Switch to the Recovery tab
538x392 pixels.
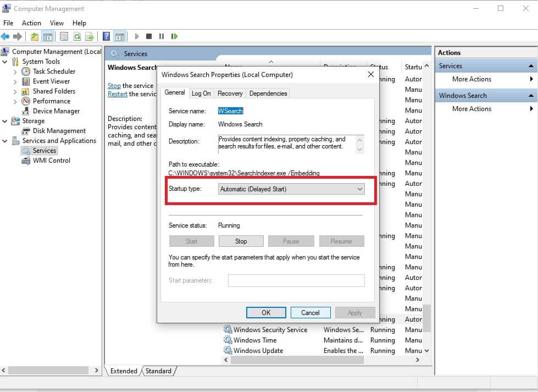pos(230,93)
